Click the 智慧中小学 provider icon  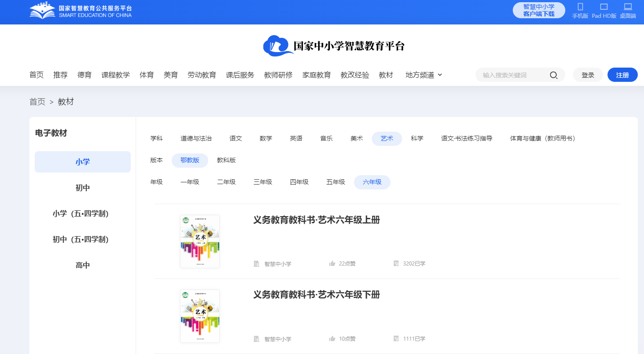pyautogui.click(x=257, y=263)
